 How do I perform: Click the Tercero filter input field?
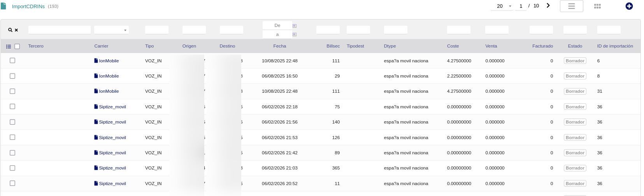(x=60, y=30)
